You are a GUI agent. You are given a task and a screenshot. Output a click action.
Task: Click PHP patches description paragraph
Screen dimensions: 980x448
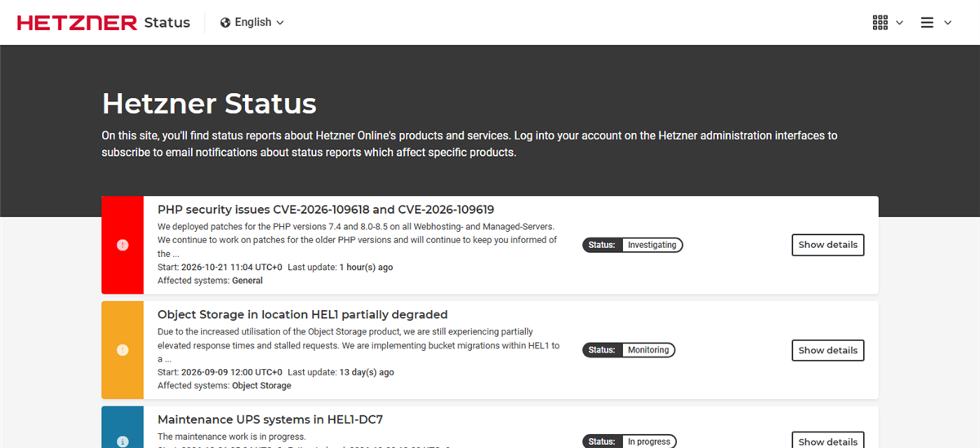[x=358, y=240]
